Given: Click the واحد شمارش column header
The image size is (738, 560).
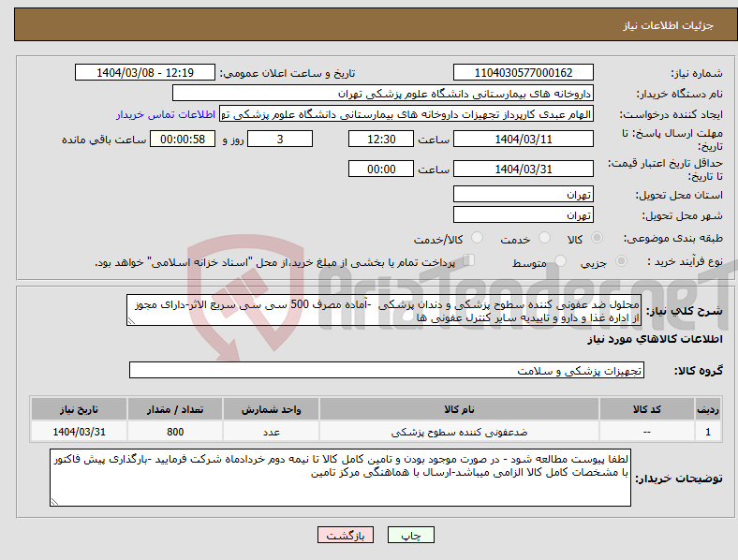Looking at the screenshot, I should pyautogui.click(x=271, y=409).
